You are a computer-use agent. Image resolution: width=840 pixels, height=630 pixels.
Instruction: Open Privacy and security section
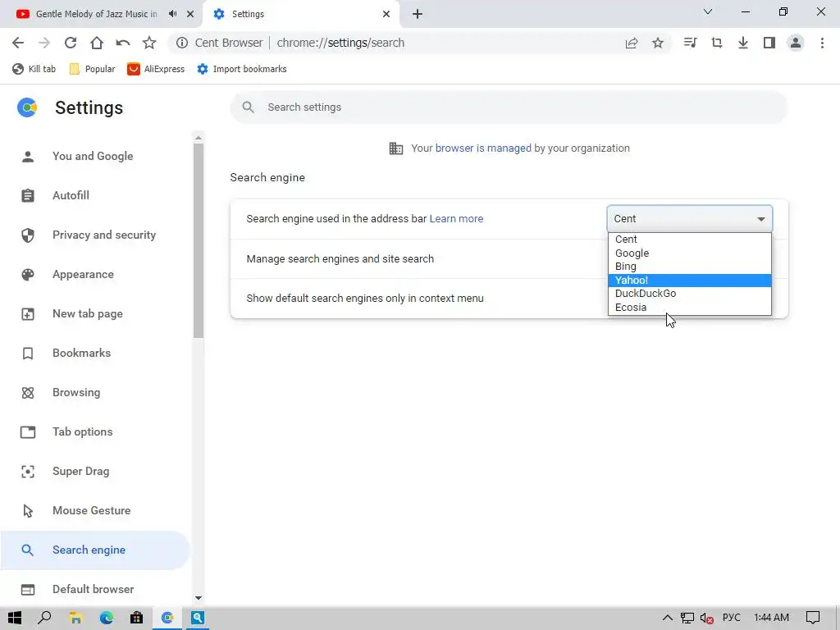(x=95, y=235)
